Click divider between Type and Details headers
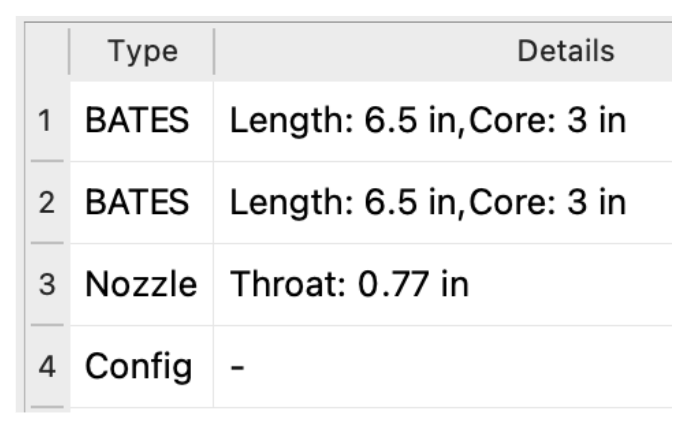This screenshot has width=691, height=441. (x=214, y=52)
